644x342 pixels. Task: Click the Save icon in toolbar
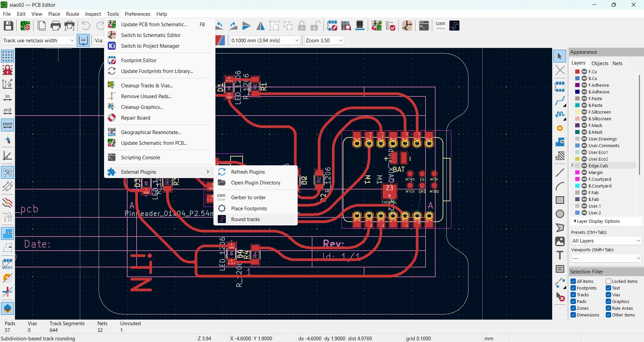pos(8,26)
